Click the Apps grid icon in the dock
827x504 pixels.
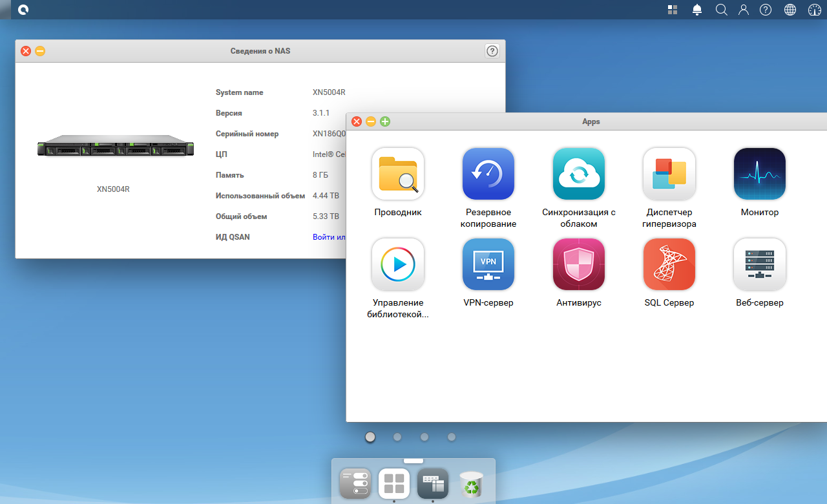[x=394, y=483]
